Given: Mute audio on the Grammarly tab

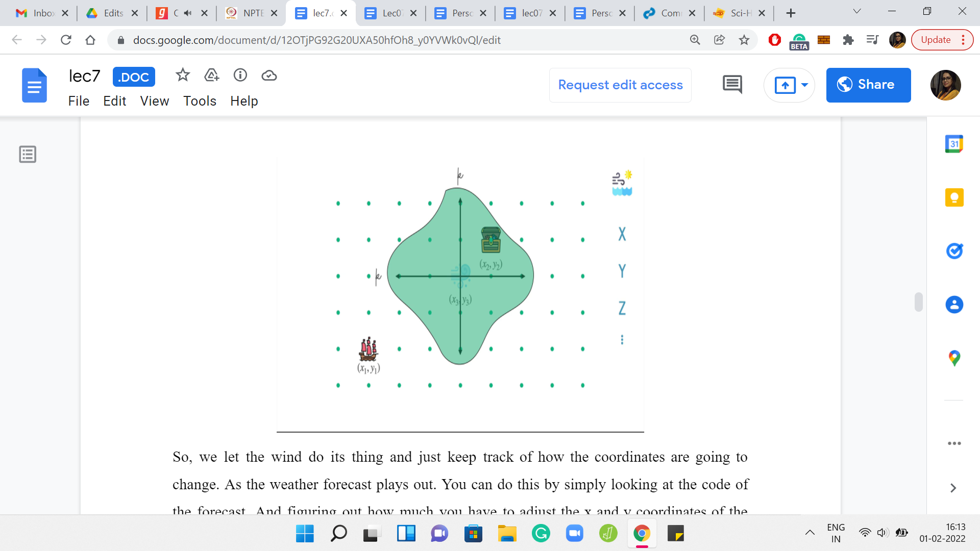Looking at the screenshot, I should pyautogui.click(x=188, y=13).
